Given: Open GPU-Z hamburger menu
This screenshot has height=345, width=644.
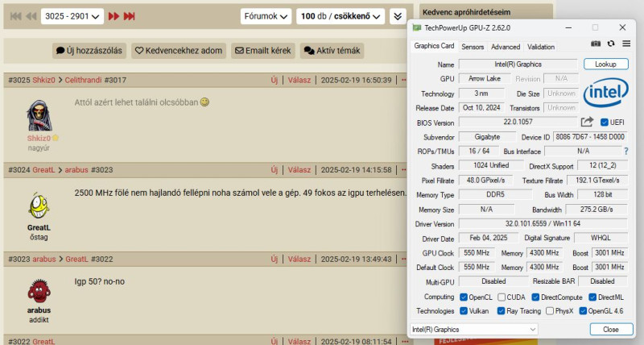Looking at the screenshot, I should coord(626,44).
